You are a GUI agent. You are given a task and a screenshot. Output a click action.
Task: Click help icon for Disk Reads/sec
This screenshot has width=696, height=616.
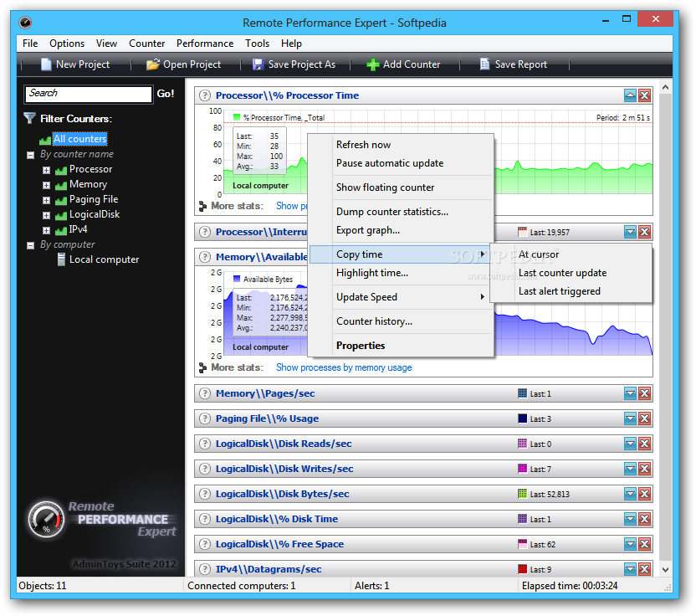[x=205, y=444]
